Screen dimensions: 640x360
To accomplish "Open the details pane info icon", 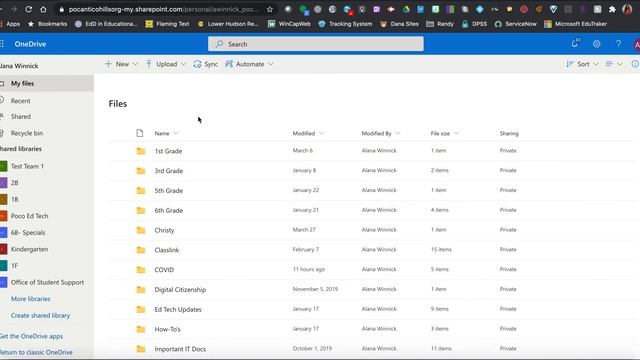I will (635, 64).
